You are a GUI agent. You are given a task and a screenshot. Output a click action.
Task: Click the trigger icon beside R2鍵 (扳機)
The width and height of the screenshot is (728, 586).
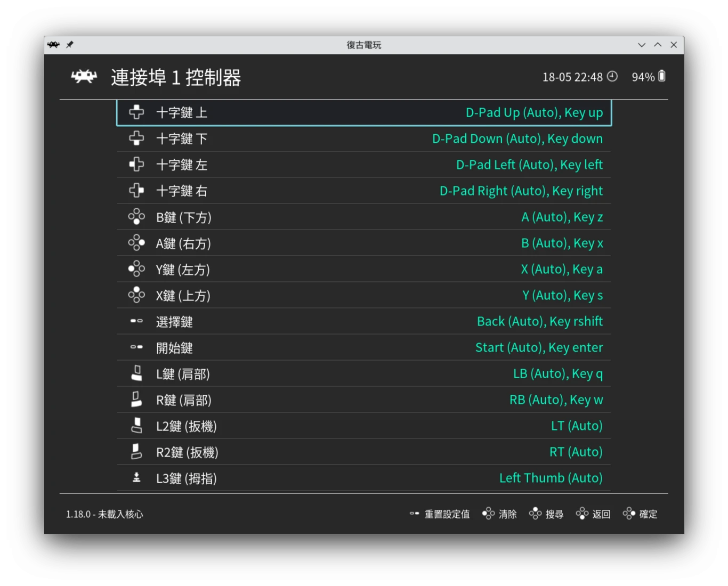click(136, 452)
